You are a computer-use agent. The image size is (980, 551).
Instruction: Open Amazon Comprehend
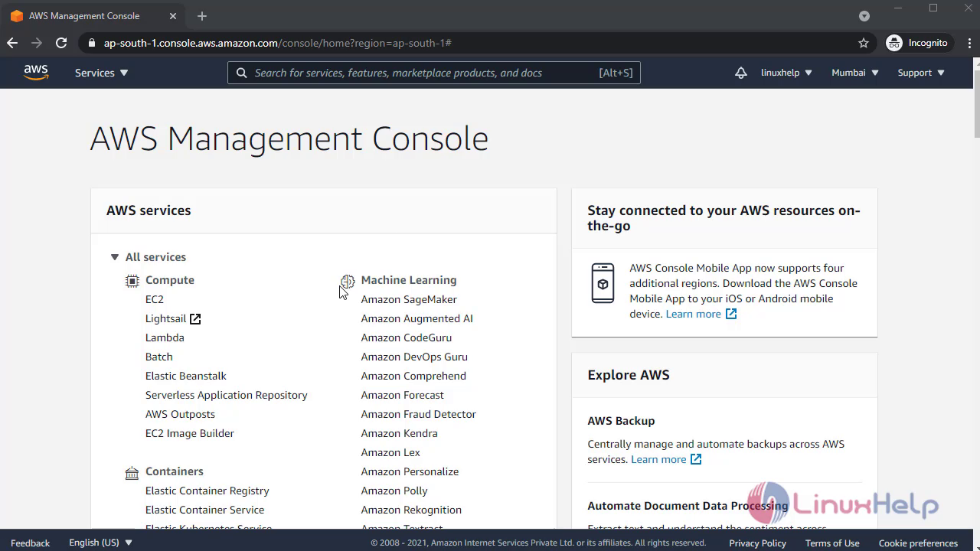(413, 376)
